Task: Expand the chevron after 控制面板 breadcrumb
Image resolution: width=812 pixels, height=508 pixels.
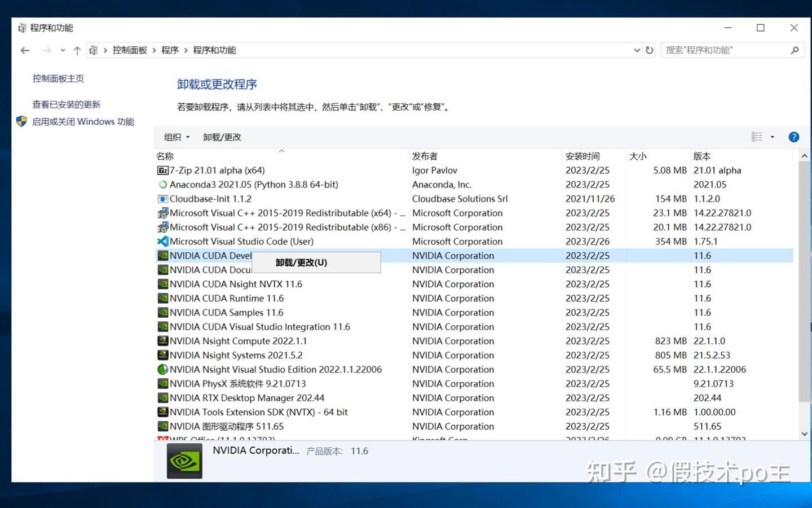Action: point(154,50)
